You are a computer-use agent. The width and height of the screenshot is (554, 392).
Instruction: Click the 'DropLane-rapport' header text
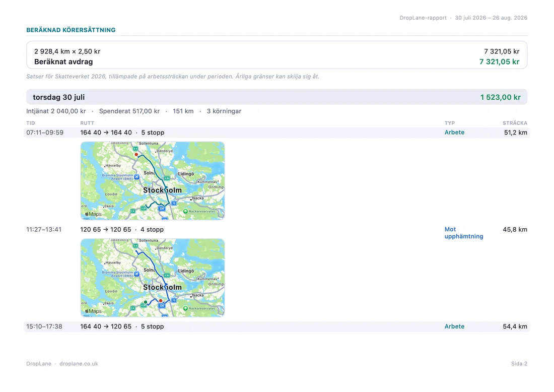(x=423, y=18)
